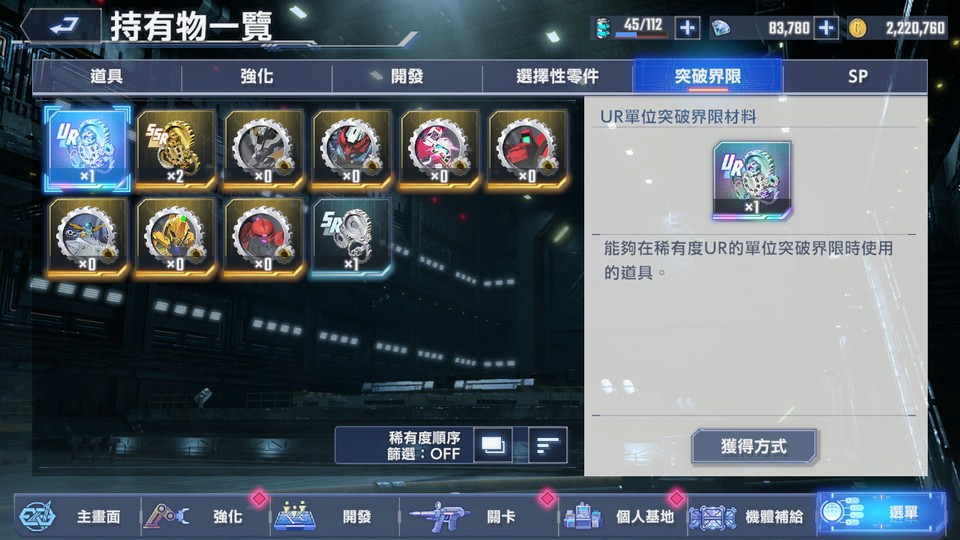Click the 獲得方式 button
960x540 pixels.
tap(754, 446)
